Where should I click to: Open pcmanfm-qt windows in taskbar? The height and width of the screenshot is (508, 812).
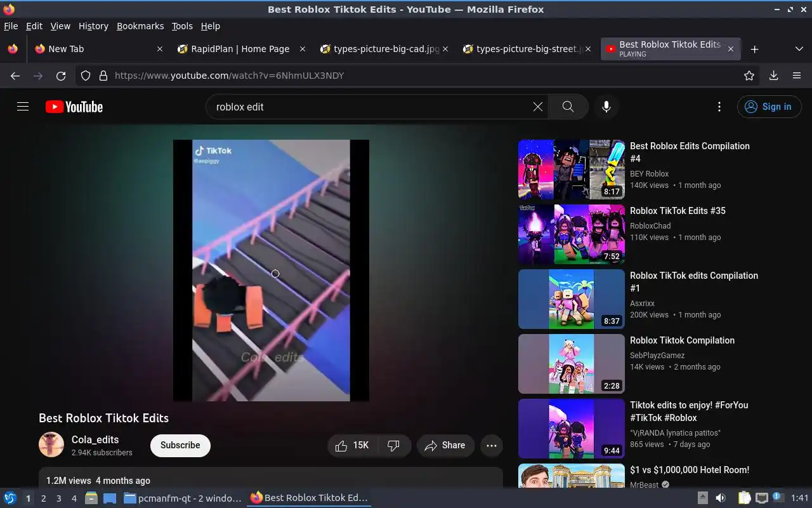pos(183,498)
